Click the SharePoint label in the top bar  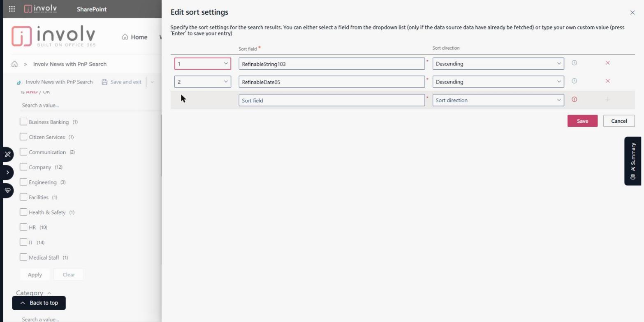[x=92, y=9]
